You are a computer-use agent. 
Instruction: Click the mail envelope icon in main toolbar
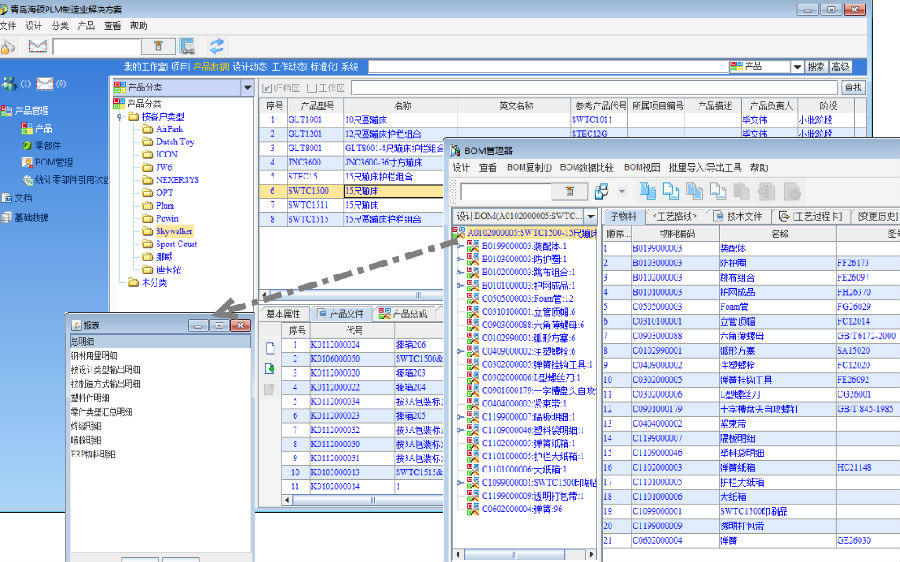point(37,46)
